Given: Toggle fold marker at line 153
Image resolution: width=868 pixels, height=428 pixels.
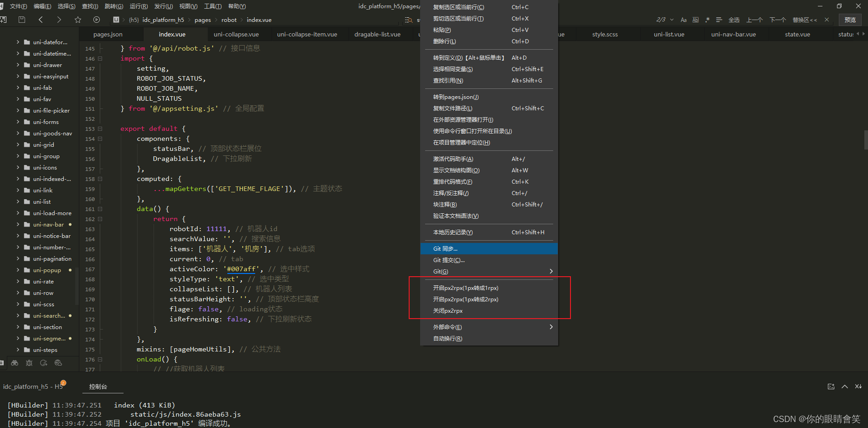Looking at the screenshot, I should point(100,129).
